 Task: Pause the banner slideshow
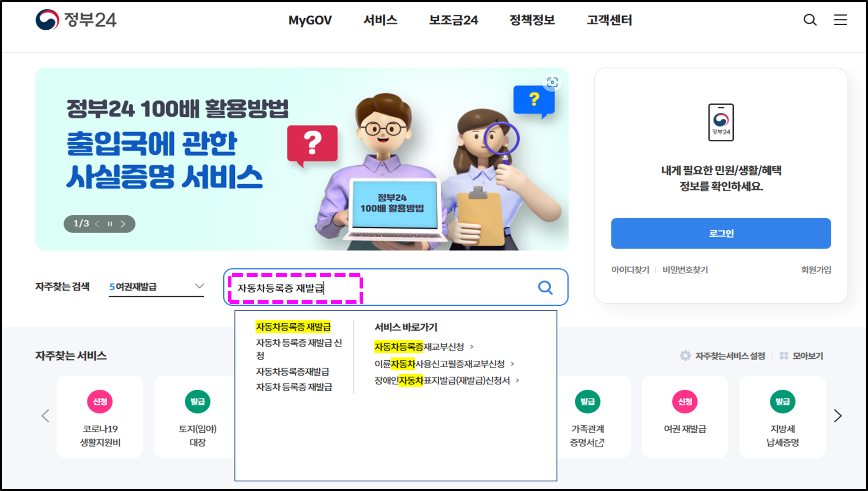[110, 224]
